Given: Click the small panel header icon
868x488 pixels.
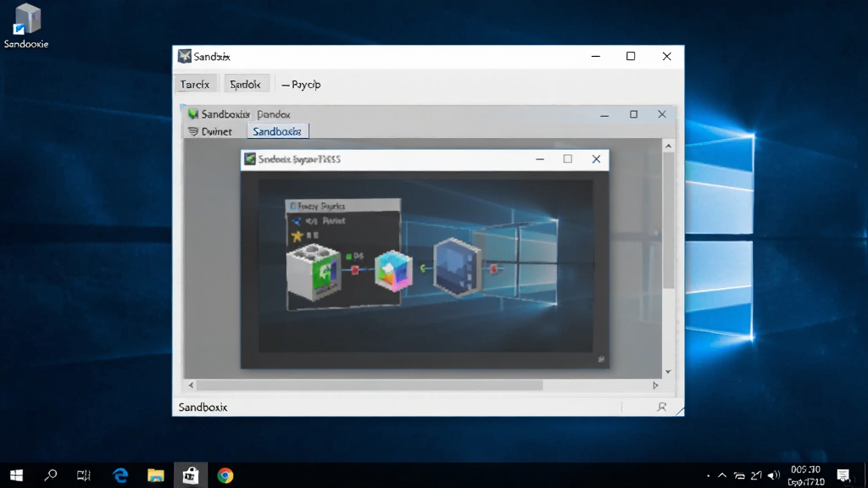Looking at the screenshot, I should [293, 207].
